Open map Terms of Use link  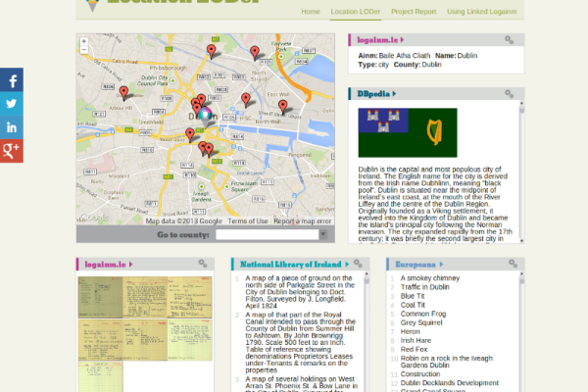click(248, 221)
